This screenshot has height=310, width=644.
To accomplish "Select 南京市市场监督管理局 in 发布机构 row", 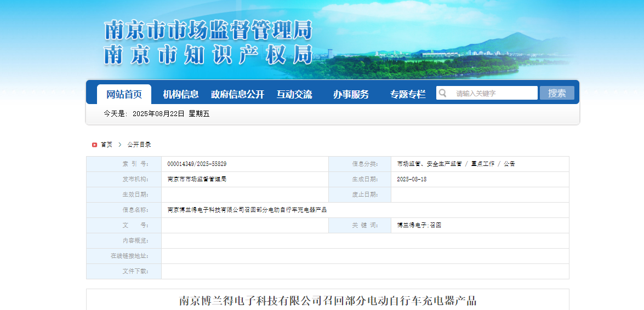I will (x=197, y=179).
